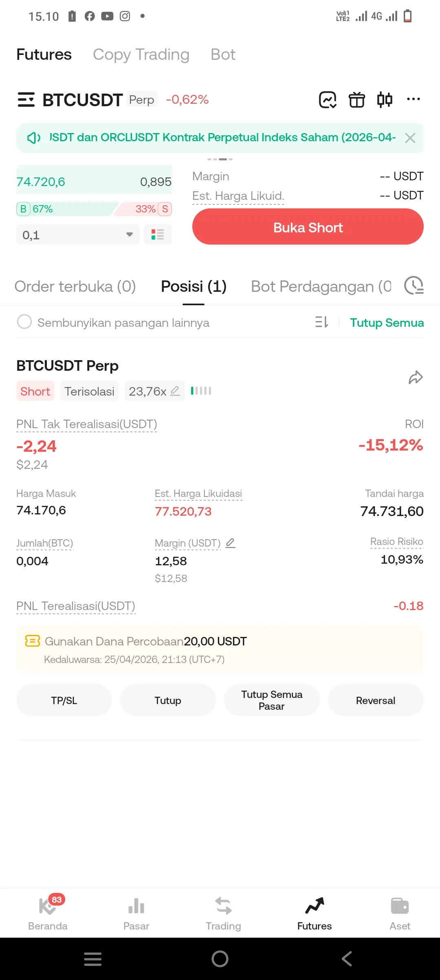The image size is (440, 980).
Task: Edit the 23,76x leverage selector
Action: tap(154, 391)
